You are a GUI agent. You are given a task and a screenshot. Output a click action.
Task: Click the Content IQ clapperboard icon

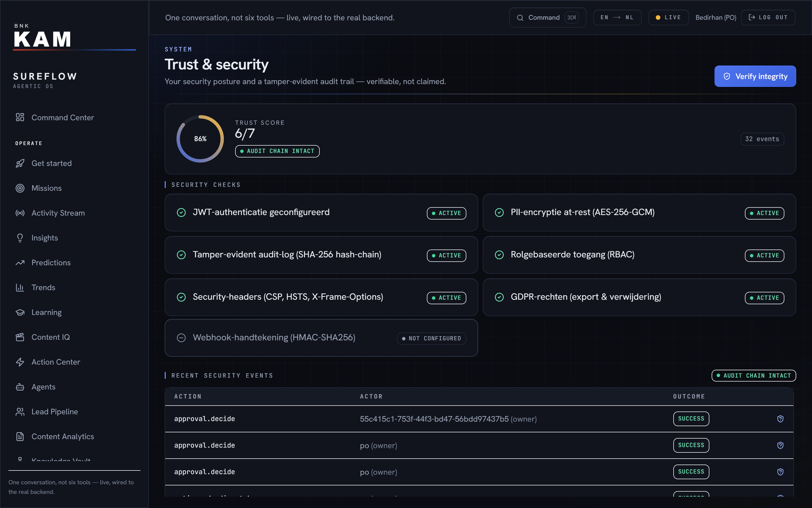(x=20, y=337)
